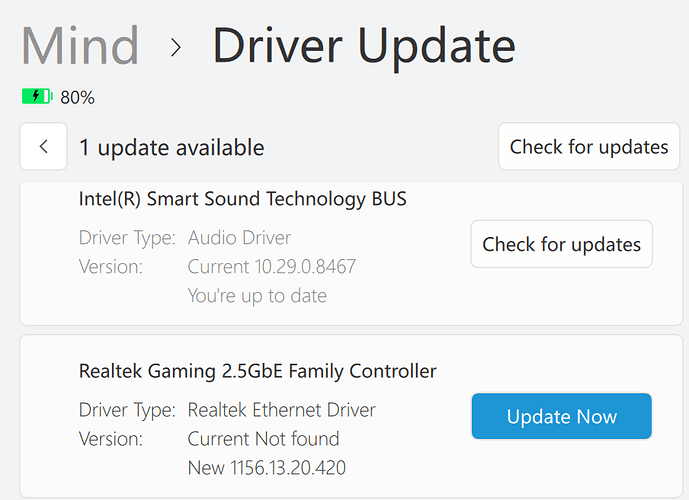Click the back arrow button
689x500 pixels.
(44, 147)
